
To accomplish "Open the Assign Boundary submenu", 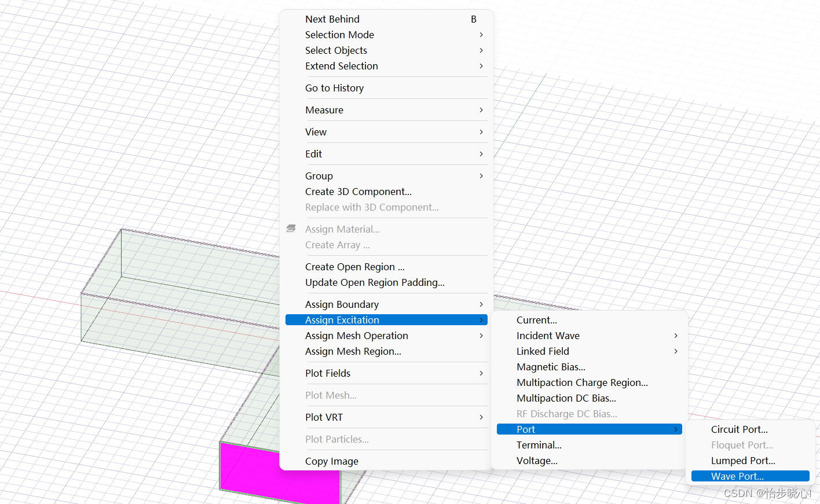I will (386, 304).
